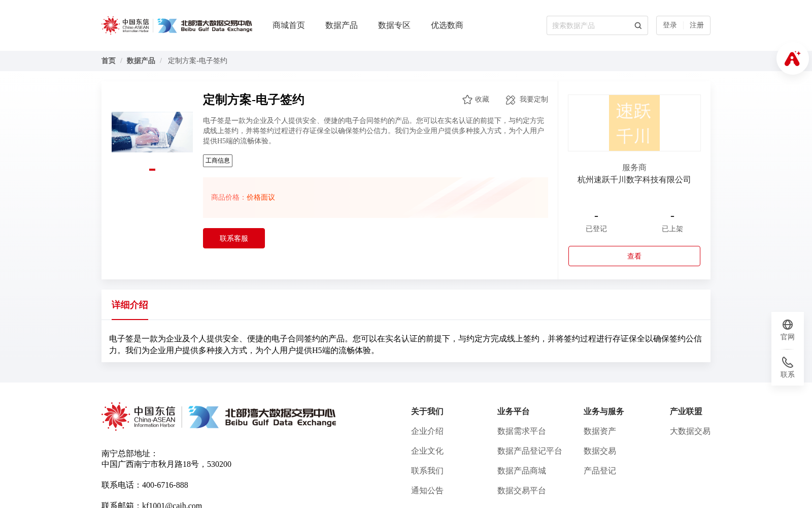Click the 业务与服务 footer heading
Image resolution: width=812 pixels, height=508 pixels.
pyautogui.click(x=604, y=411)
